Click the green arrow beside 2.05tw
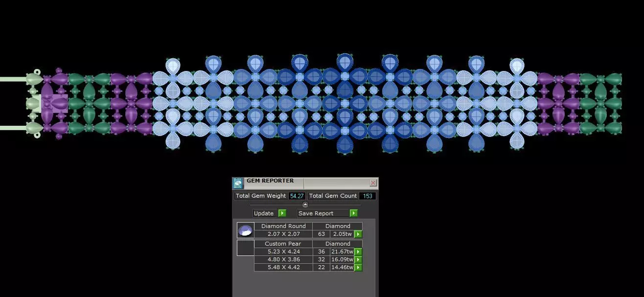Screen dimensions: 644x297 tap(358, 234)
